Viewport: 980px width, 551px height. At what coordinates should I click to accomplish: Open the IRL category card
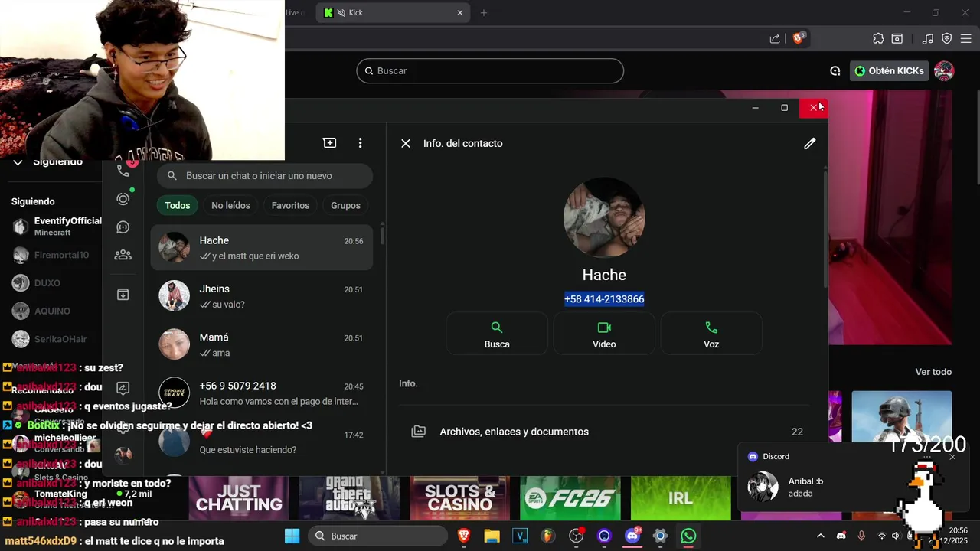point(681,497)
